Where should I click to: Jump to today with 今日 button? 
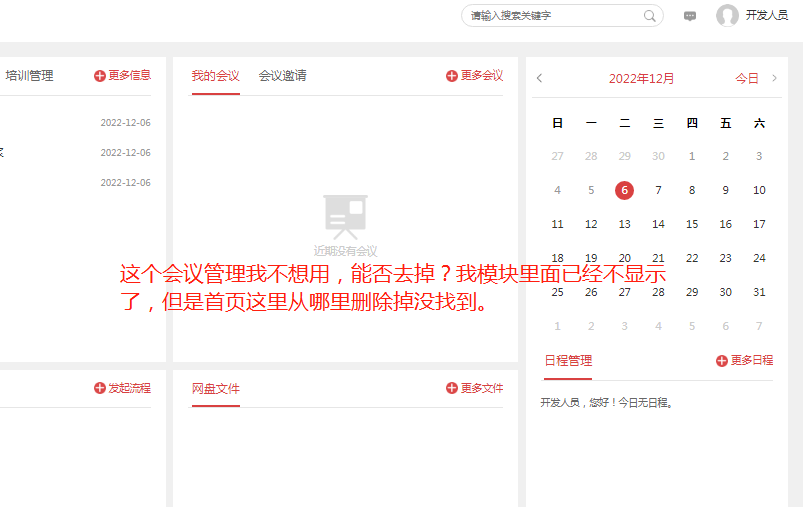pos(747,78)
